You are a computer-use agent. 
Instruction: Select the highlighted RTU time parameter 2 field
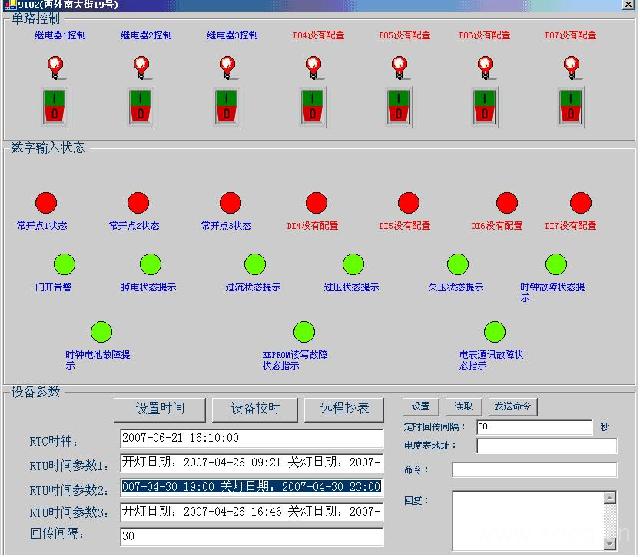pyautogui.click(x=251, y=487)
